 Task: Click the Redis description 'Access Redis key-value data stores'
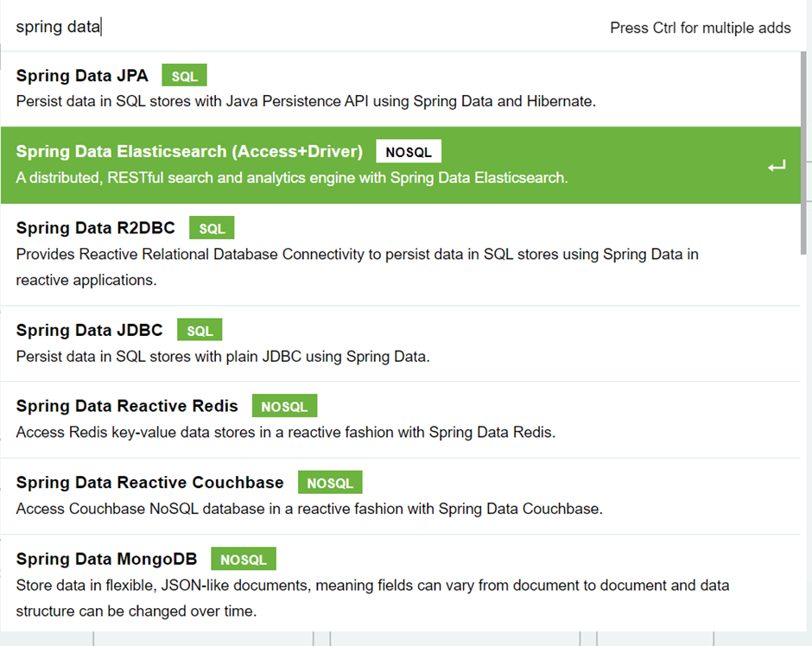click(x=286, y=432)
